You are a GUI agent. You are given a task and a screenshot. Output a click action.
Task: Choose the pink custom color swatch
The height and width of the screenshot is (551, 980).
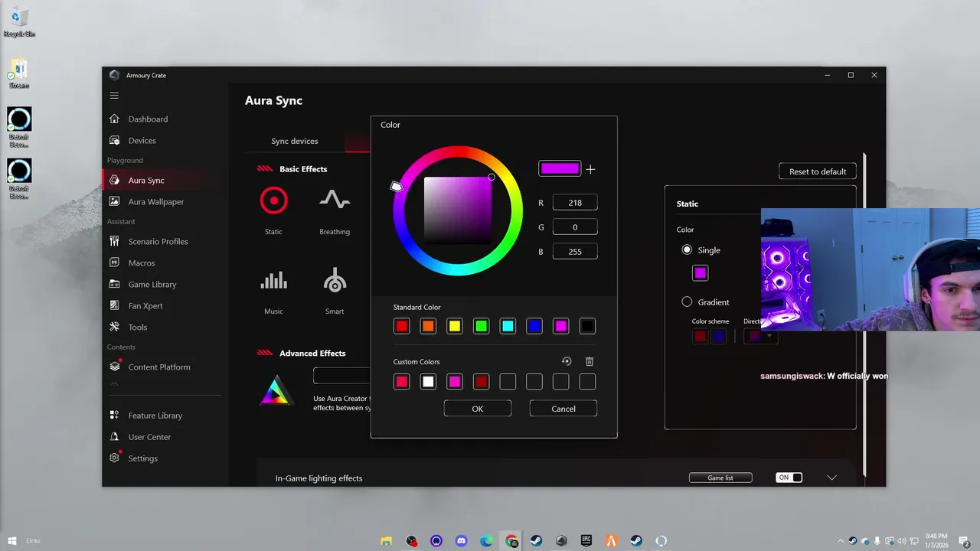pos(455,381)
